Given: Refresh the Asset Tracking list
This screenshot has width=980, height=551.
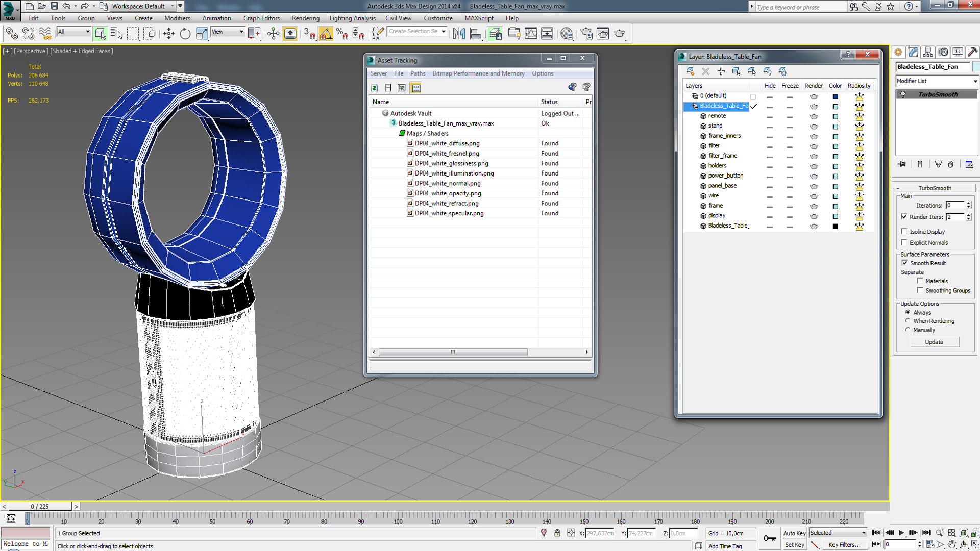Looking at the screenshot, I should click(x=374, y=88).
